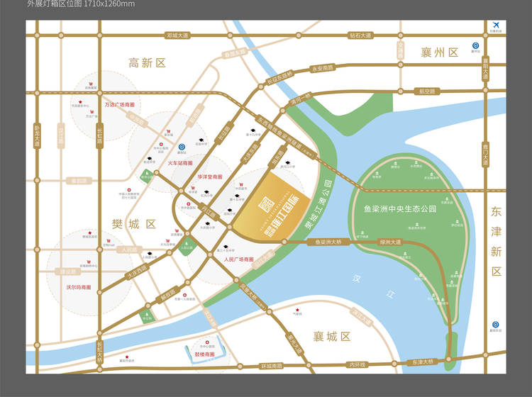The width and height of the screenshot is (532, 397).
Task: Click the shopping cart icon below 万达广场商圈
Action: 92,111
